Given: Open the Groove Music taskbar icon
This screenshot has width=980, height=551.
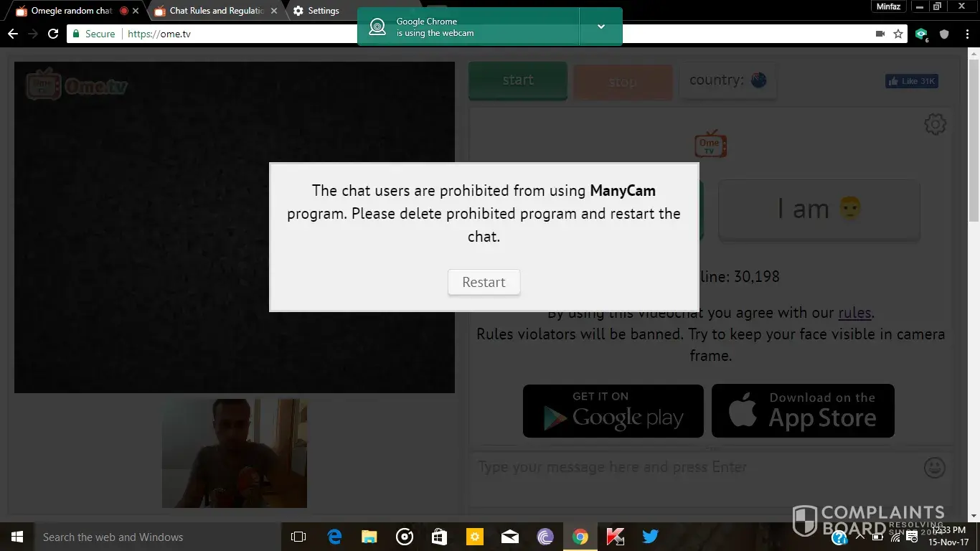Looking at the screenshot, I should point(405,537).
